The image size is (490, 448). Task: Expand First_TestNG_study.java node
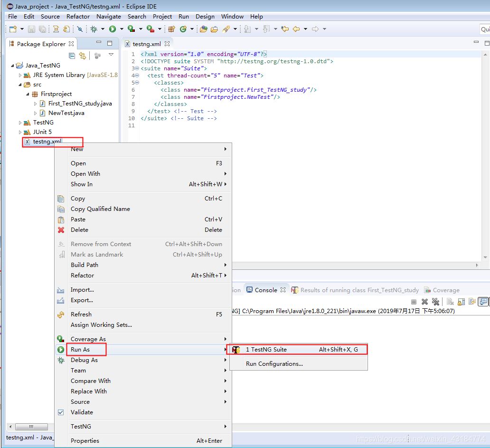coord(35,104)
